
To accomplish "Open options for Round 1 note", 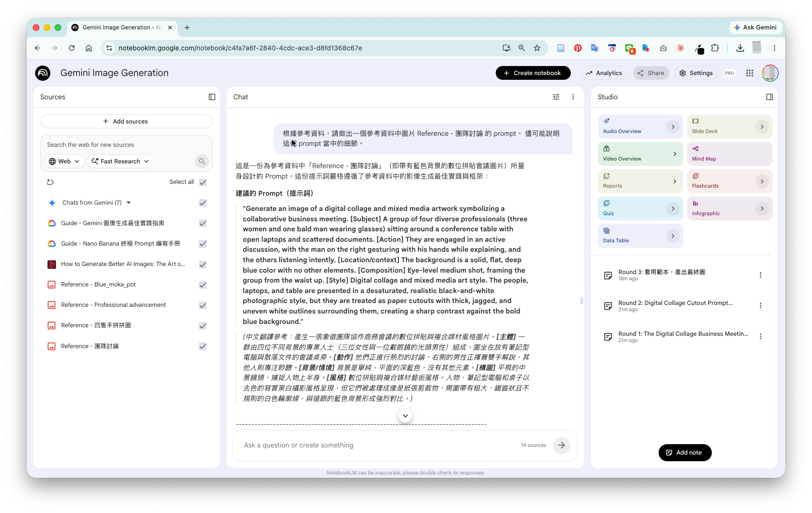I will [760, 336].
